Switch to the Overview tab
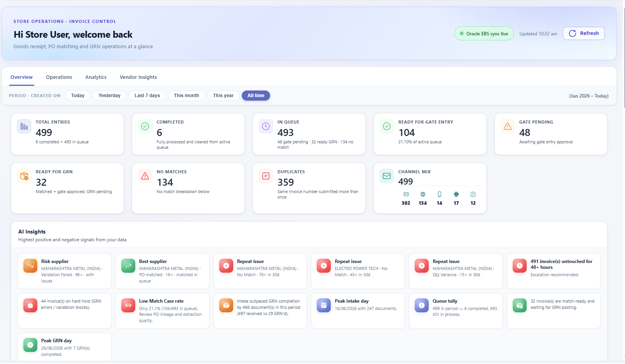625x364 pixels. 21,77
